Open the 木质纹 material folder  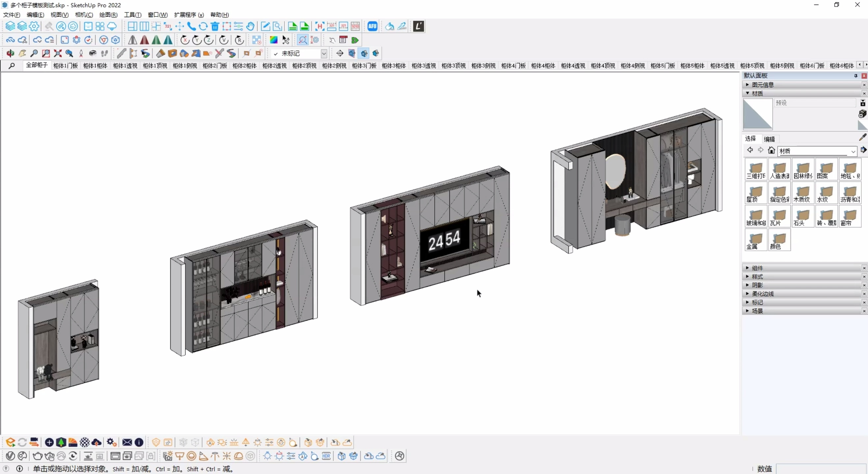(802, 193)
